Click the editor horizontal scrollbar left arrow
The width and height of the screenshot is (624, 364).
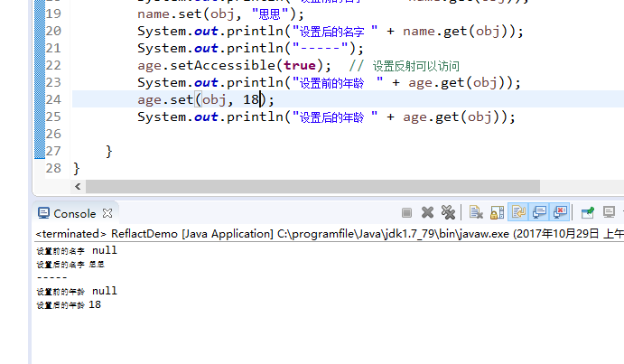point(78,186)
